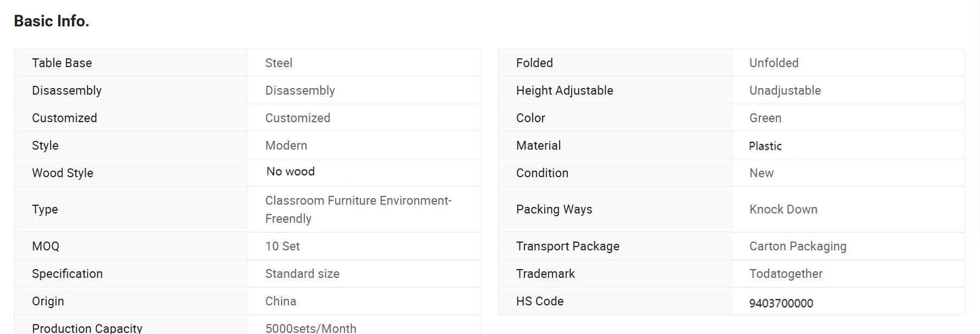Image resolution: width=980 pixels, height=334 pixels.
Task: Select the 5000sets/Month production capacity value
Action: tap(310, 328)
